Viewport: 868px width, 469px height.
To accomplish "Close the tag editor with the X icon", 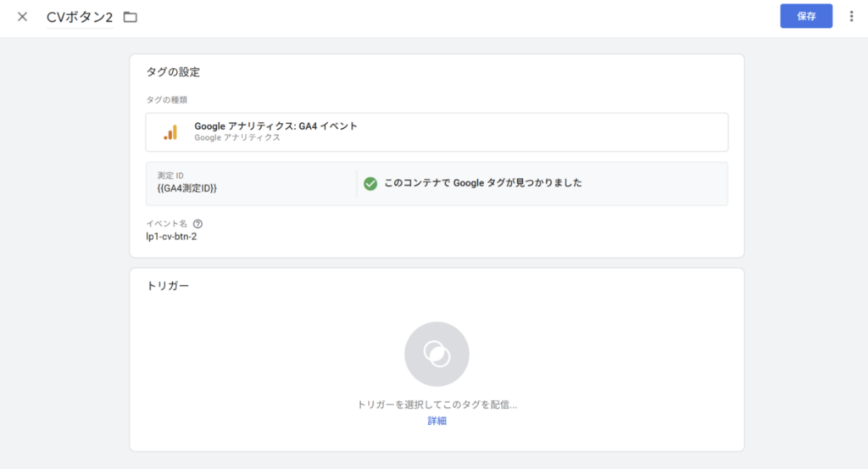I will 22,17.
